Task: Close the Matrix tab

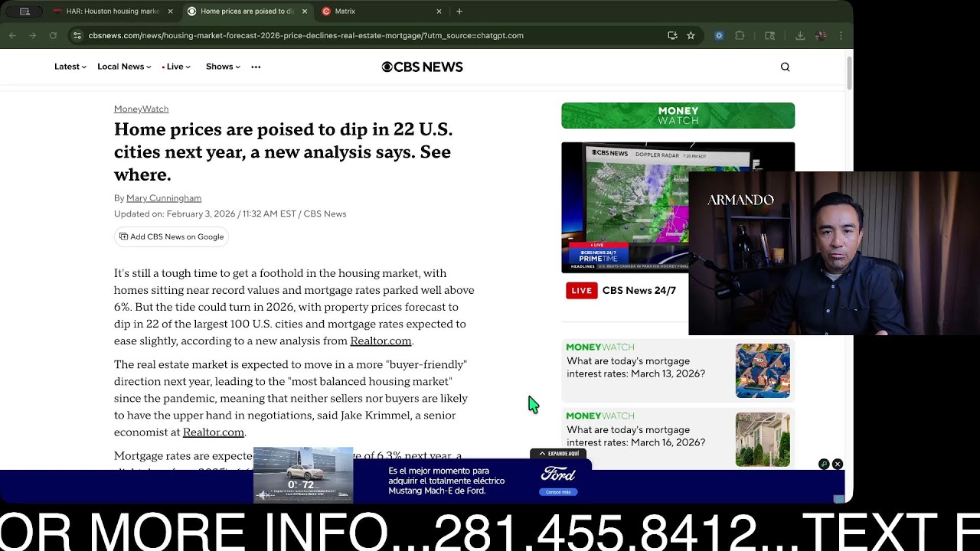Action: pos(439,11)
